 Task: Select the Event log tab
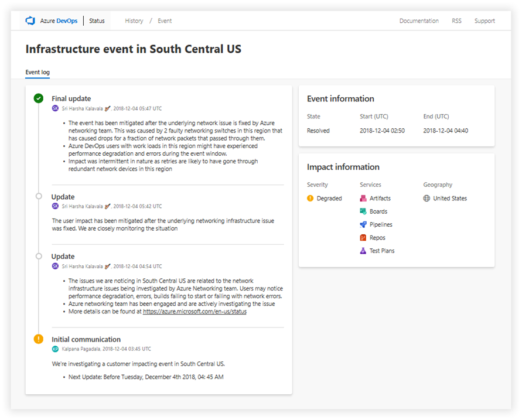pos(37,73)
